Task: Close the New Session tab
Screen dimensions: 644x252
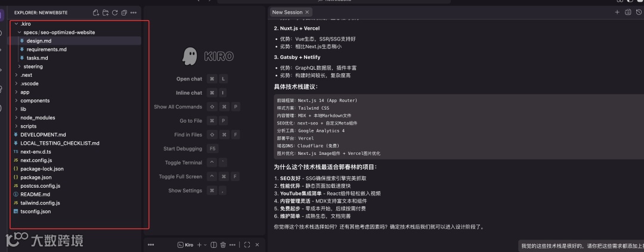Action: click(307, 13)
